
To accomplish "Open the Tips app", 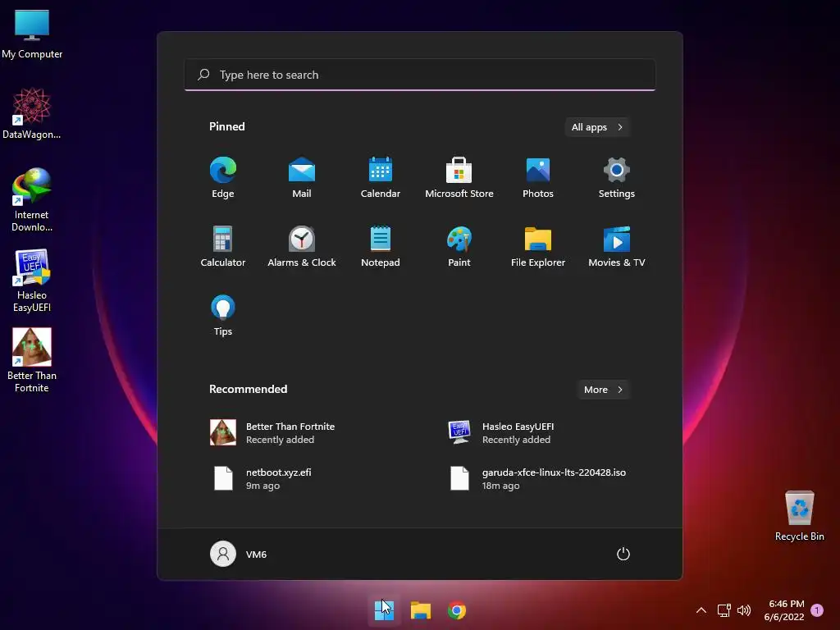I will [x=223, y=316].
